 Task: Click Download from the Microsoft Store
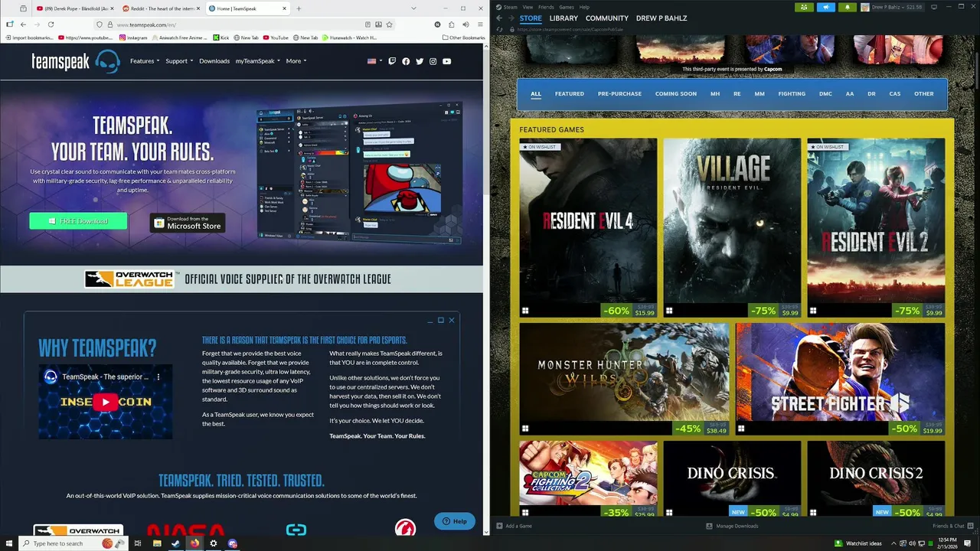click(188, 223)
